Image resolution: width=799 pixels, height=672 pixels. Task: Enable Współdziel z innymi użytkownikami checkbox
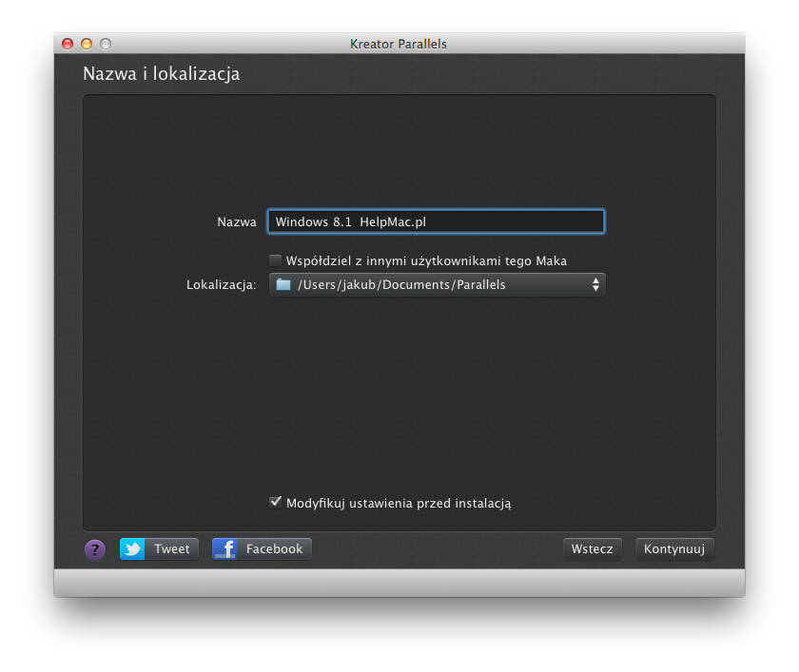point(276,260)
